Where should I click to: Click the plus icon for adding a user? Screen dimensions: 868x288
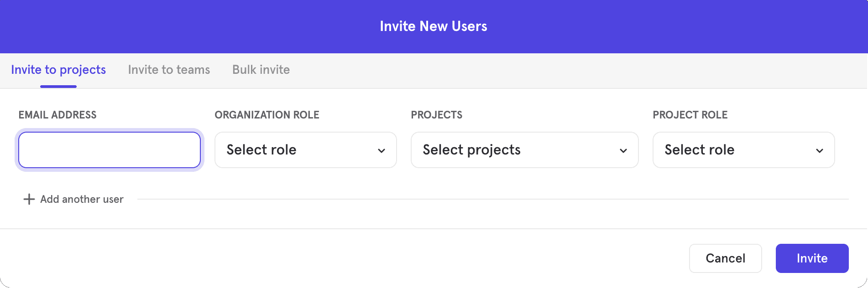click(x=29, y=199)
